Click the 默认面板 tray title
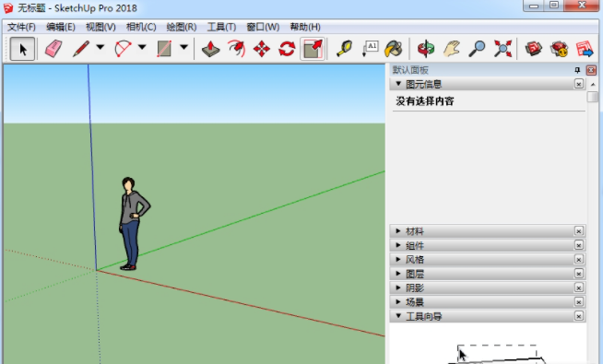The image size is (603, 364). (410, 70)
